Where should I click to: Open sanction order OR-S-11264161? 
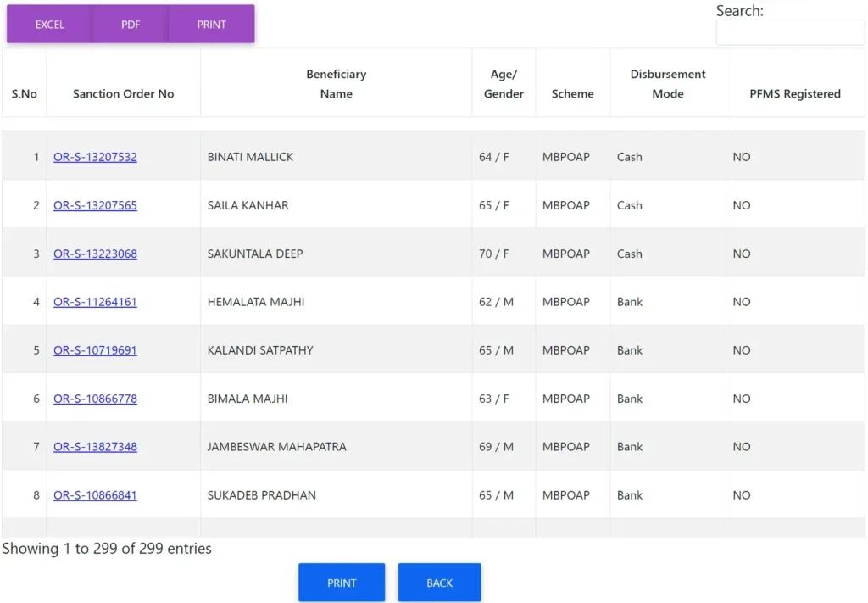tap(95, 302)
